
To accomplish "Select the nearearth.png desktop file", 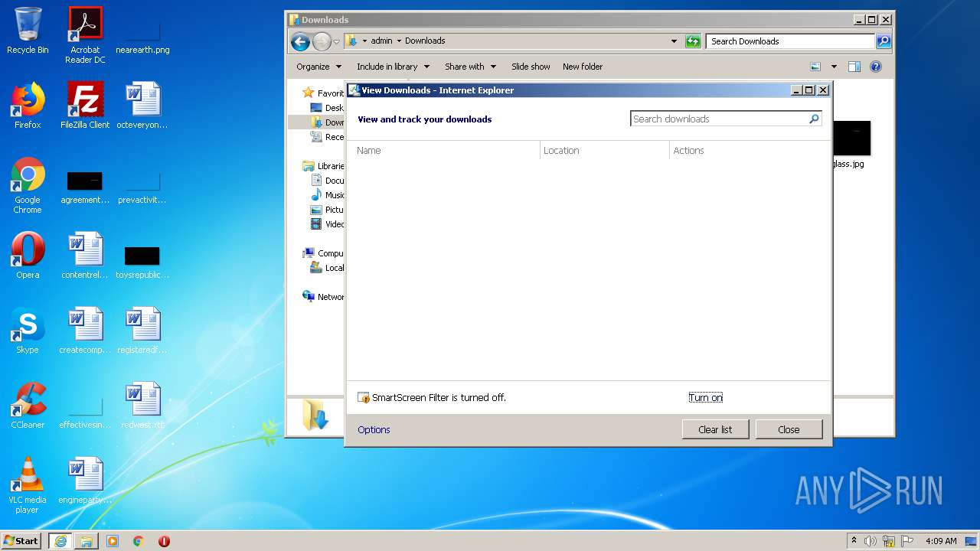I will [142, 34].
